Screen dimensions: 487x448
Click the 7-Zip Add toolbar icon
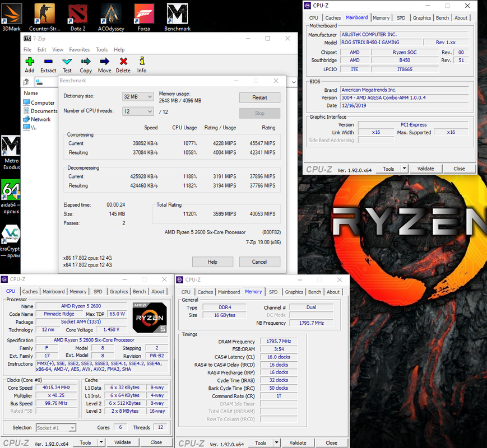click(x=30, y=65)
